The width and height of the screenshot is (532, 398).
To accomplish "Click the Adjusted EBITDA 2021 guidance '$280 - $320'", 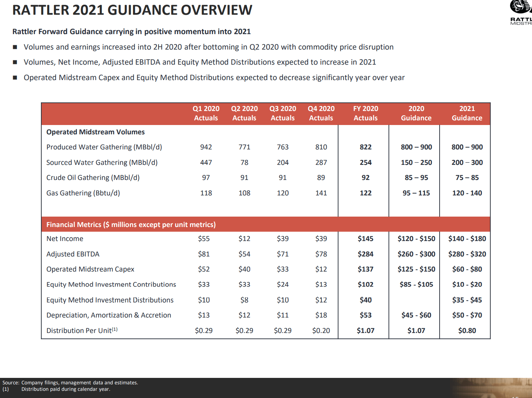I will [x=467, y=254].
